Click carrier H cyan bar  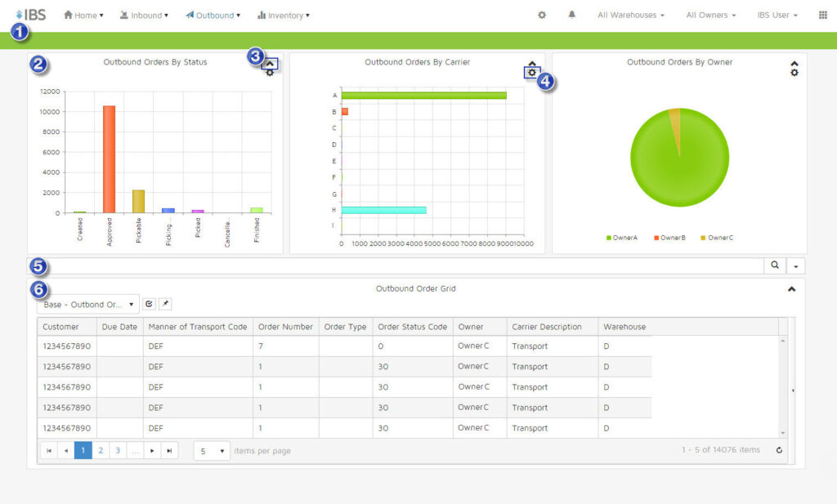[x=384, y=210]
